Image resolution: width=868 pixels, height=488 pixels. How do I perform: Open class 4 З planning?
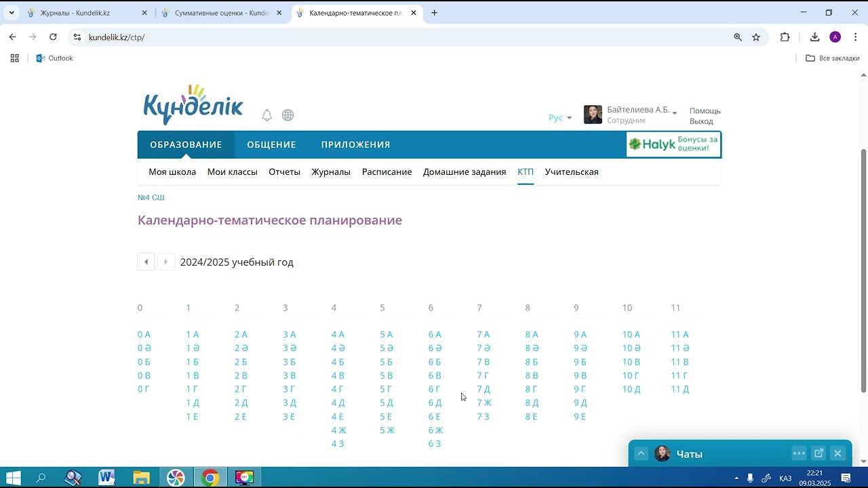click(x=337, y=444)
